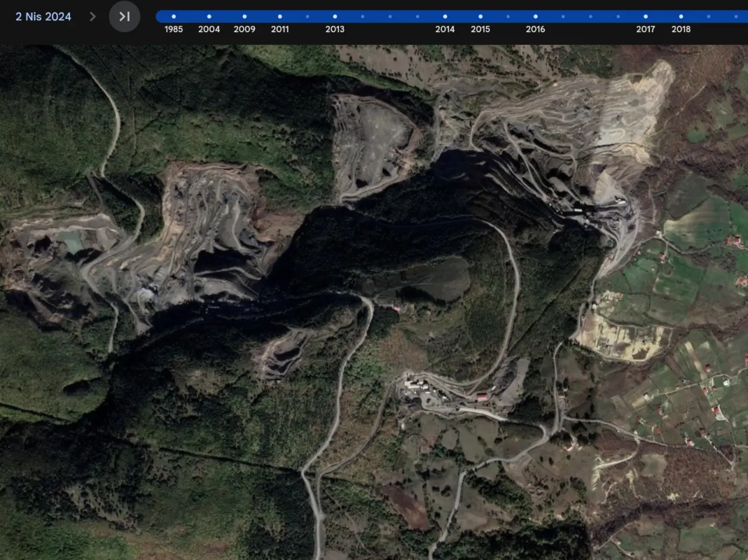
Task: Click the last timeline dot after 2018
Action: point(736,16)
